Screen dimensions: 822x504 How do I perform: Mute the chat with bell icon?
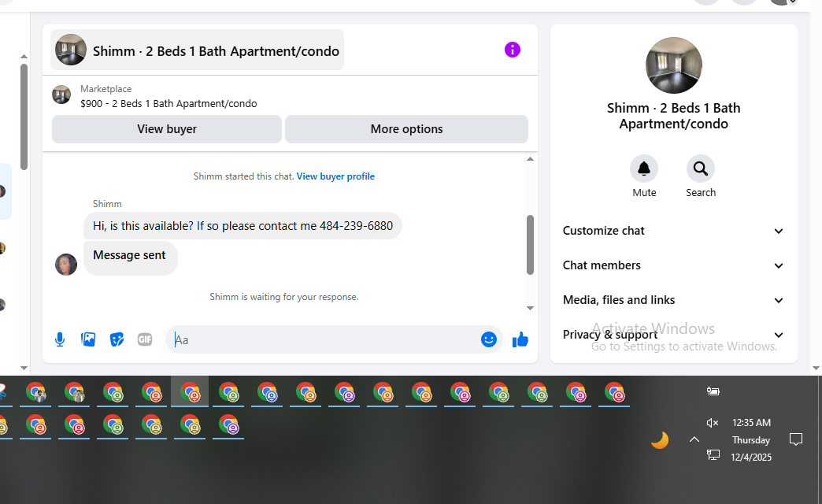point(644,169)
